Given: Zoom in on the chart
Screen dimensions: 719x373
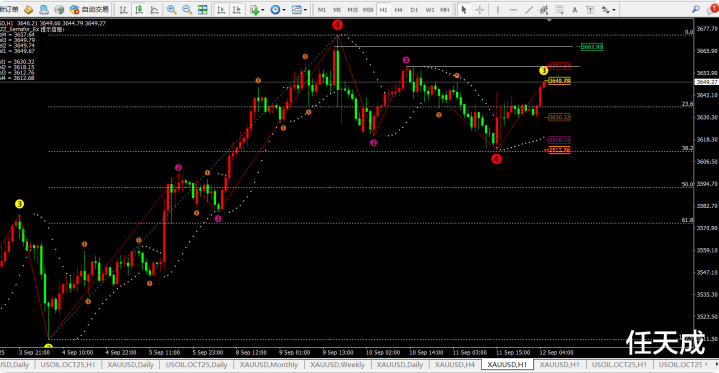Looking at the screenshot, I should point(172,9).
